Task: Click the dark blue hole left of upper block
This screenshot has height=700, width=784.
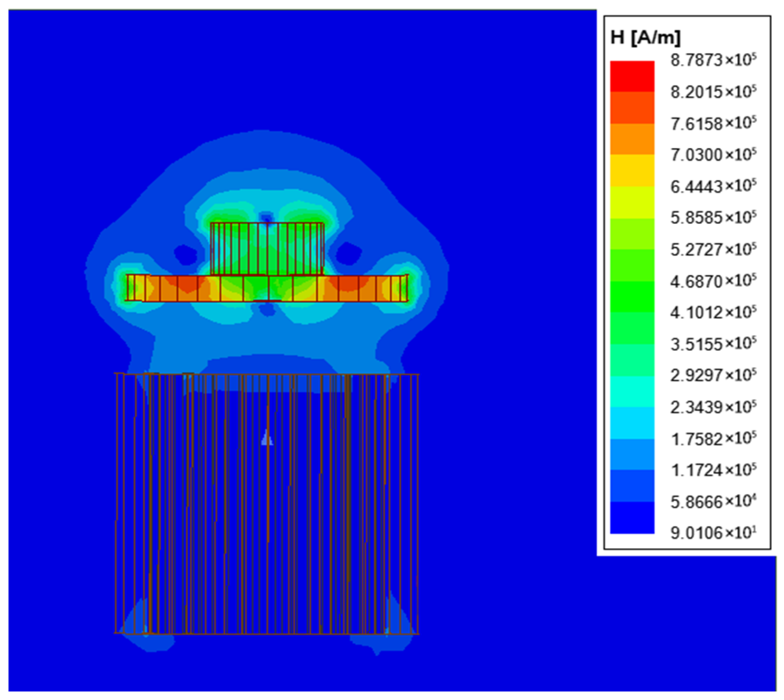Action: pos(186,254)
